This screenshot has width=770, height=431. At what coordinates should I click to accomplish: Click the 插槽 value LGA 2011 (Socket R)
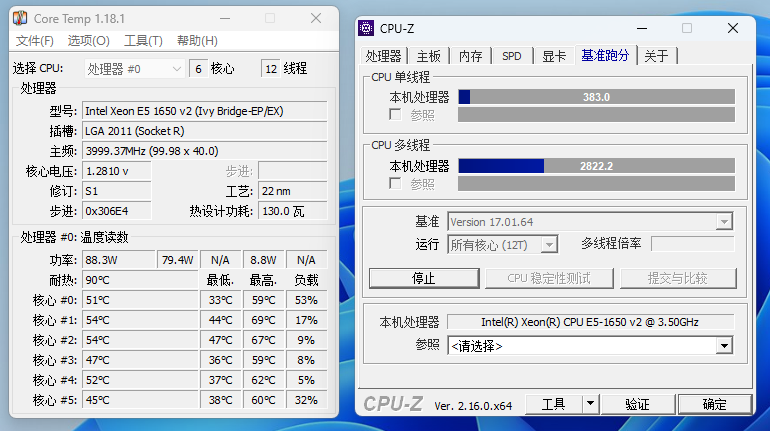(x=204, y=131)
